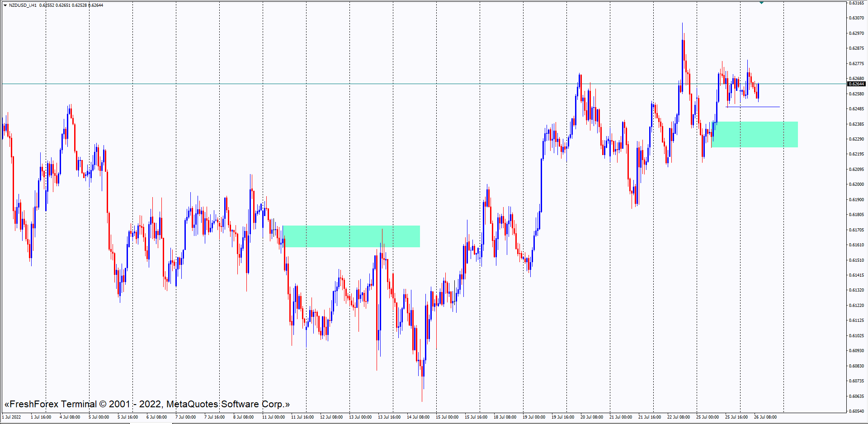Click the 0.60830 level on price scale
Image resolution: width=868 pixels, height=424 pixels.
click(x=856, y=366)
